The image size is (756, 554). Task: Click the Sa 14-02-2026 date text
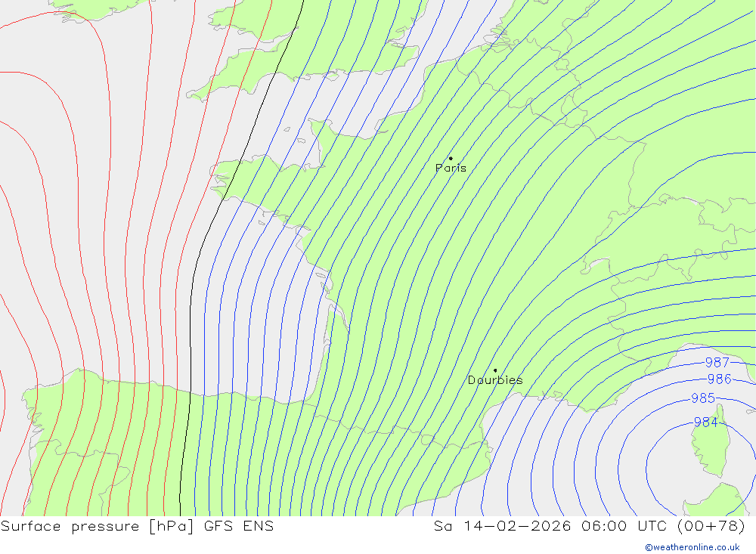click(503, 526)
